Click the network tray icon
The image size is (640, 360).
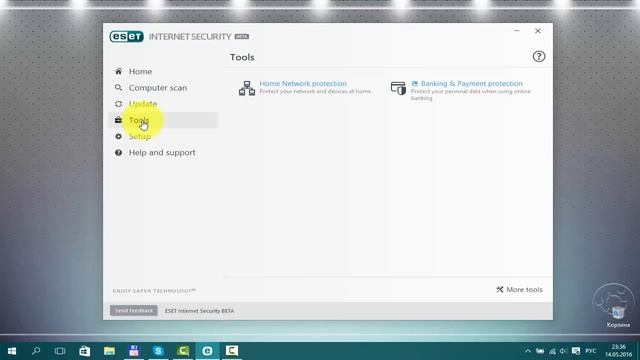click(552, 351)
